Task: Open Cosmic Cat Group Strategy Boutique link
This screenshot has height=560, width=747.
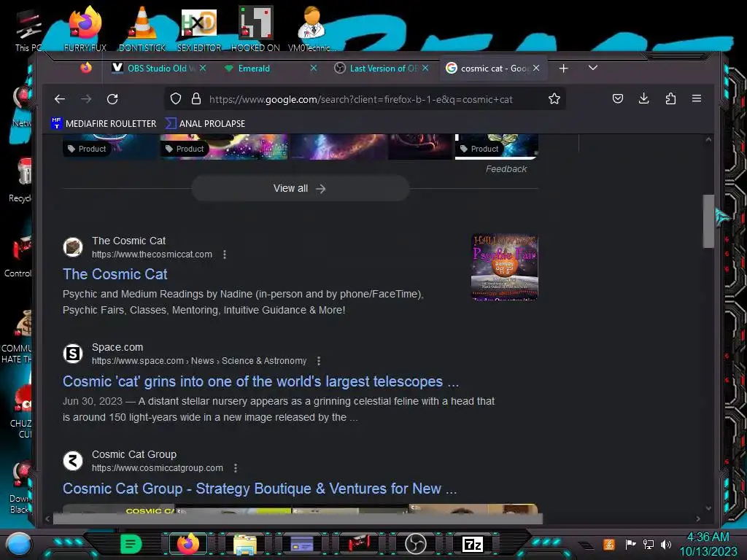Action: click(260, 489)
